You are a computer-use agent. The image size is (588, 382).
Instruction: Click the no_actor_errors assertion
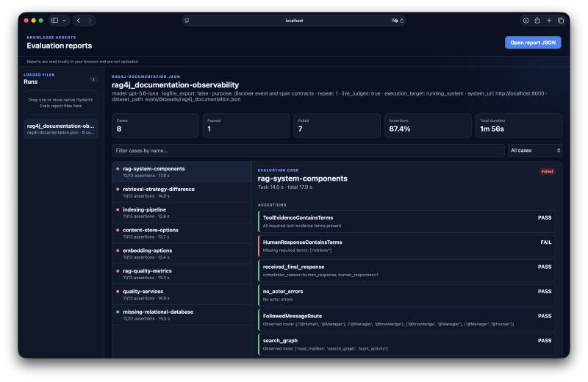[406, 295]
